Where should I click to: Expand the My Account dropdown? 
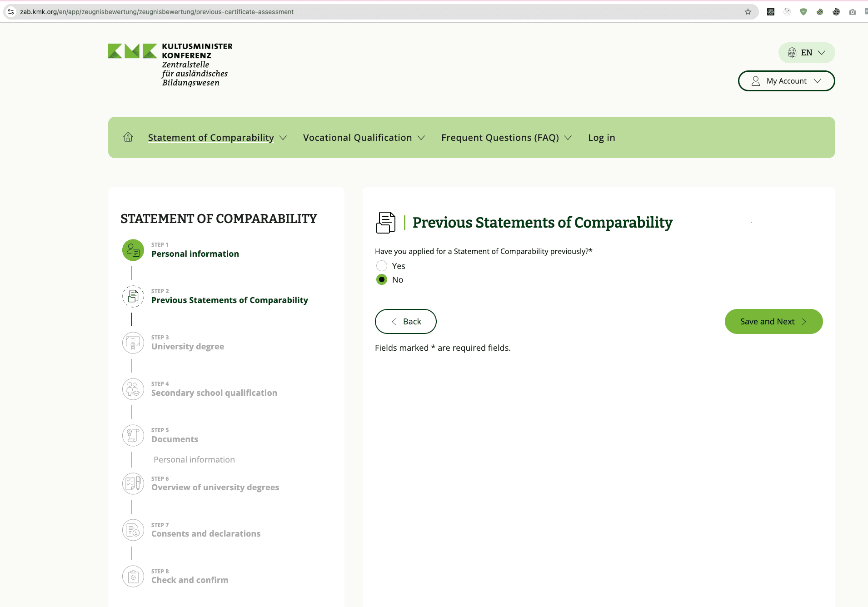pos(786,81)
